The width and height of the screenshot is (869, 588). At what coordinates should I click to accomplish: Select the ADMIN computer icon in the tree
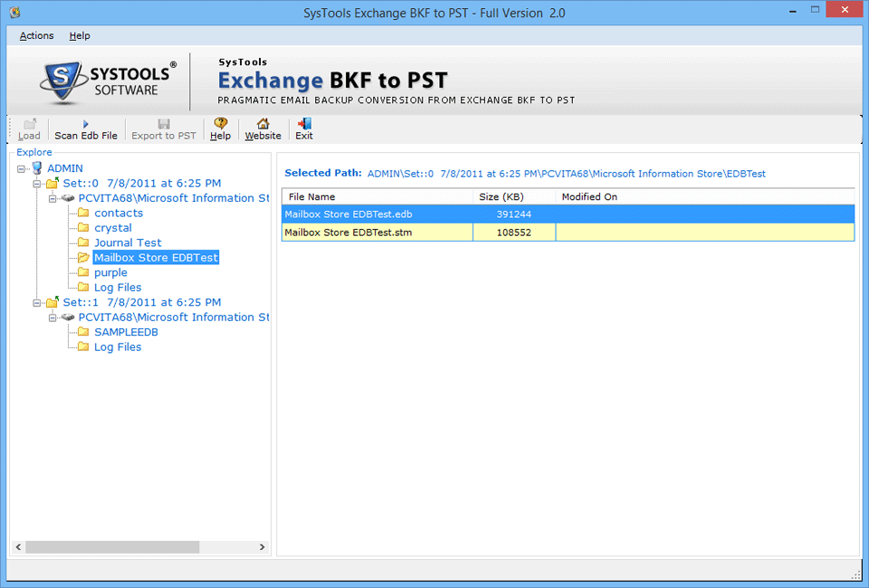tap(37, 167)
